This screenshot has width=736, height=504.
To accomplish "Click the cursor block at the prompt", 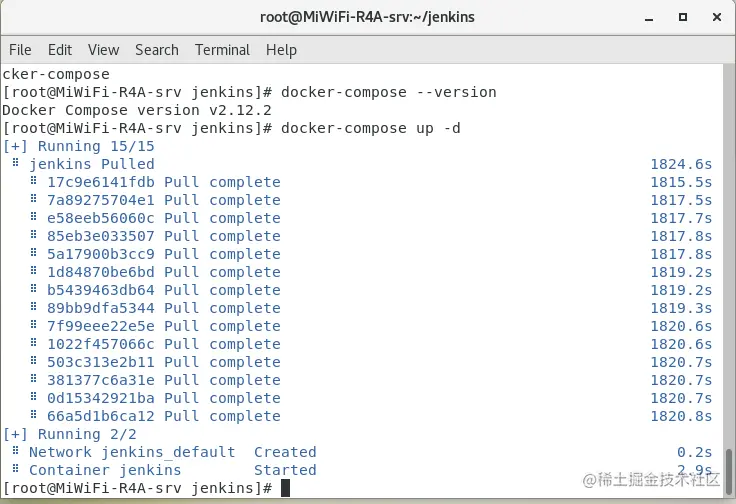I will 285,488.
